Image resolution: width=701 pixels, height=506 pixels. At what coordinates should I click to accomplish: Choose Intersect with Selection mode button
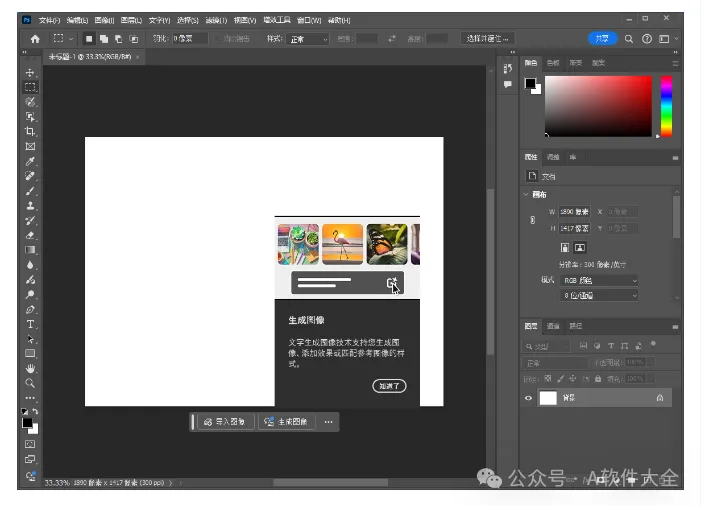point(133,39)
